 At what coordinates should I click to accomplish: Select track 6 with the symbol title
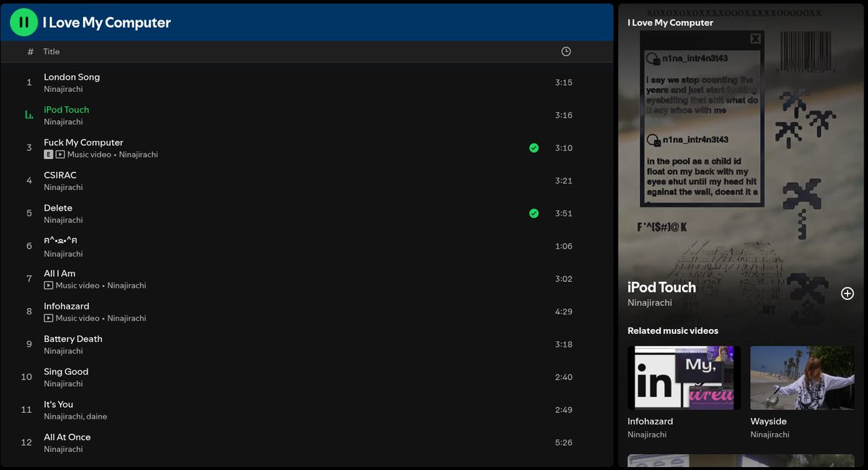point(61,241)
